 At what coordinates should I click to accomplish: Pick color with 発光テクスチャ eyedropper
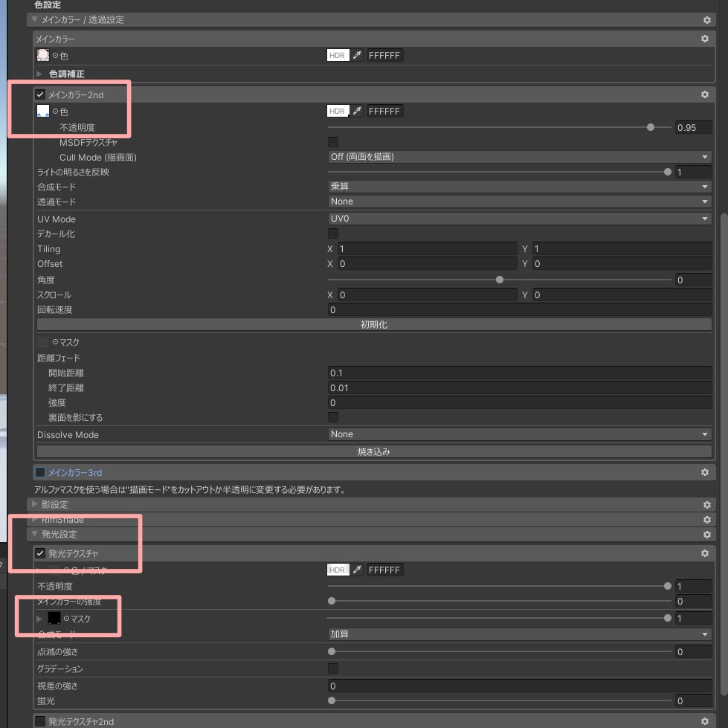[x=357, y=570]
